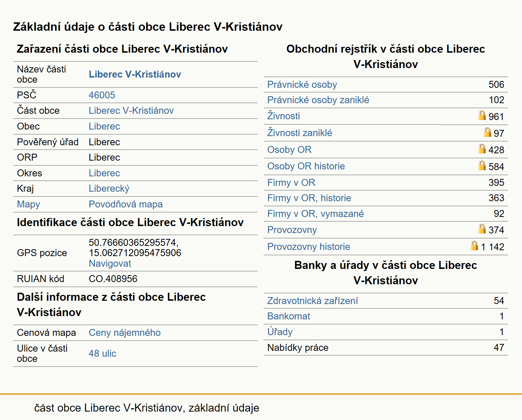522x420 pixels.
Task: Click the Navigovat link under GPS position
Action: (110, 263)
